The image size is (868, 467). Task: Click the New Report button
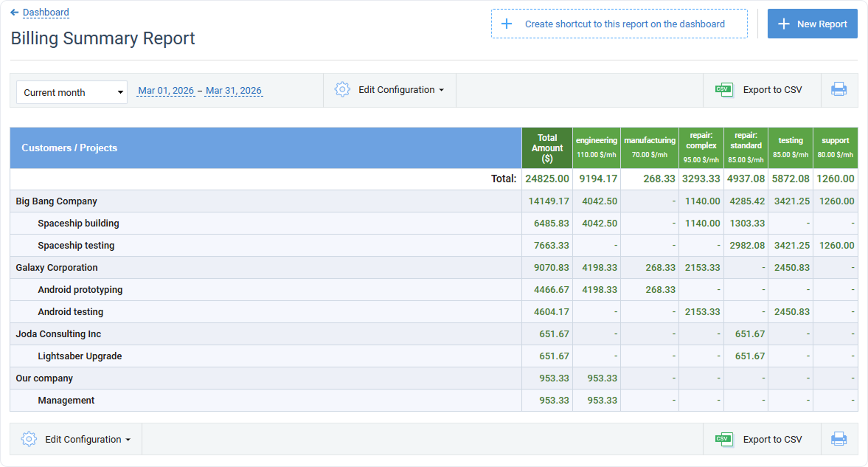pyautogui.click(x=812, y=23)
